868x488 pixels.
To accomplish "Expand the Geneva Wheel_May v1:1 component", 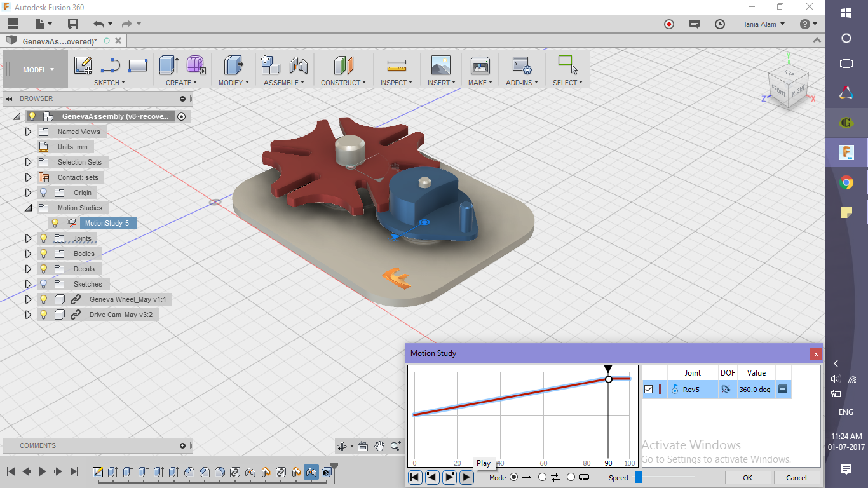I will pyautogui.click(x=28, y=299).
